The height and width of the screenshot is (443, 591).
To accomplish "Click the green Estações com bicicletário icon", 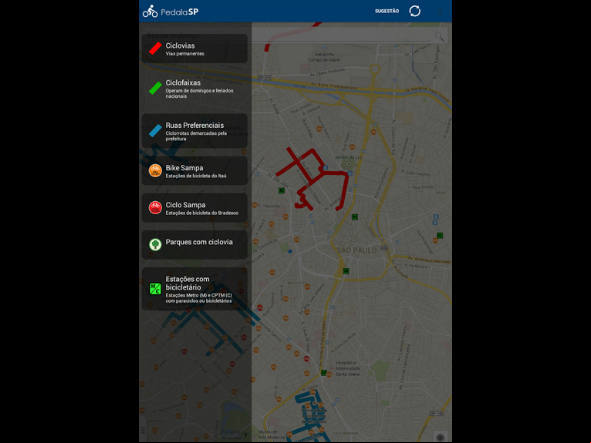I will 155,289.
